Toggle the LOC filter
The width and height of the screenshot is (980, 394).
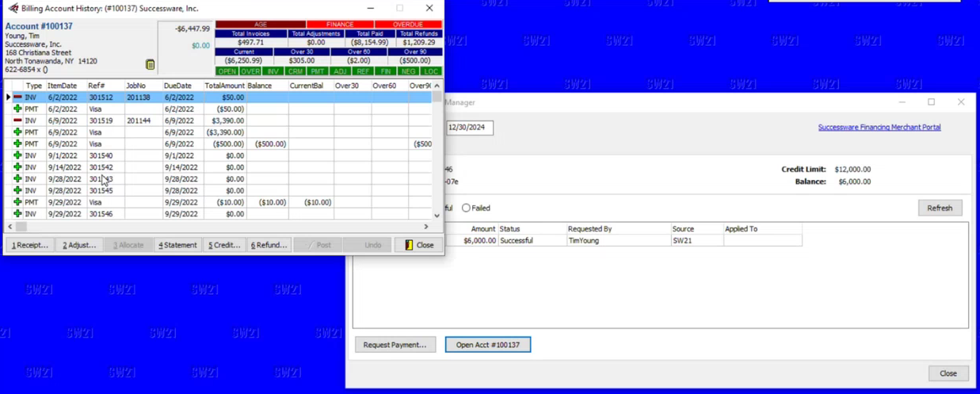431,71
